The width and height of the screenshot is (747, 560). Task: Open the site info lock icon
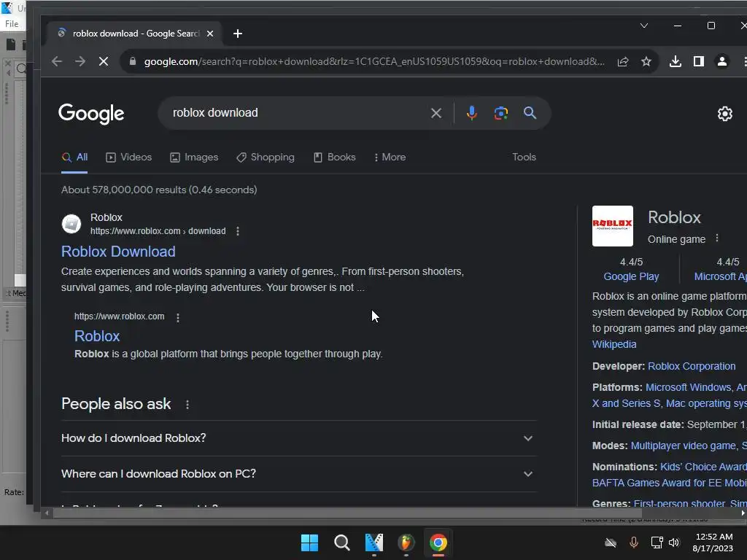tap(133, 61)
